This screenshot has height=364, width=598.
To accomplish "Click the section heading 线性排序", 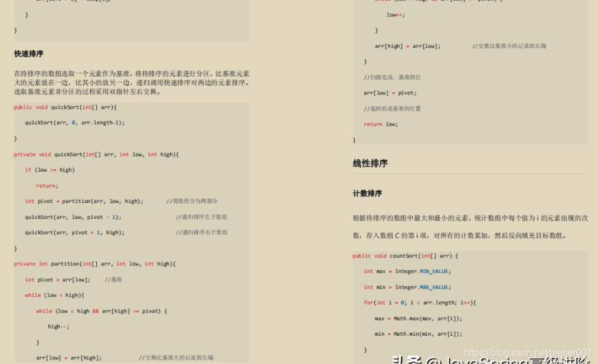I will (x=370, y=163).
